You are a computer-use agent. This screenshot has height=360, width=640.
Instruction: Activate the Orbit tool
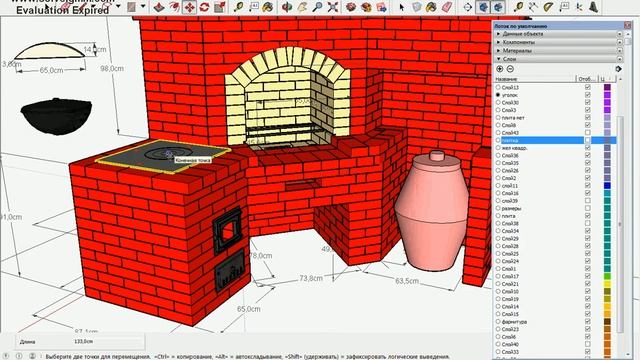[x=287, y=7]
